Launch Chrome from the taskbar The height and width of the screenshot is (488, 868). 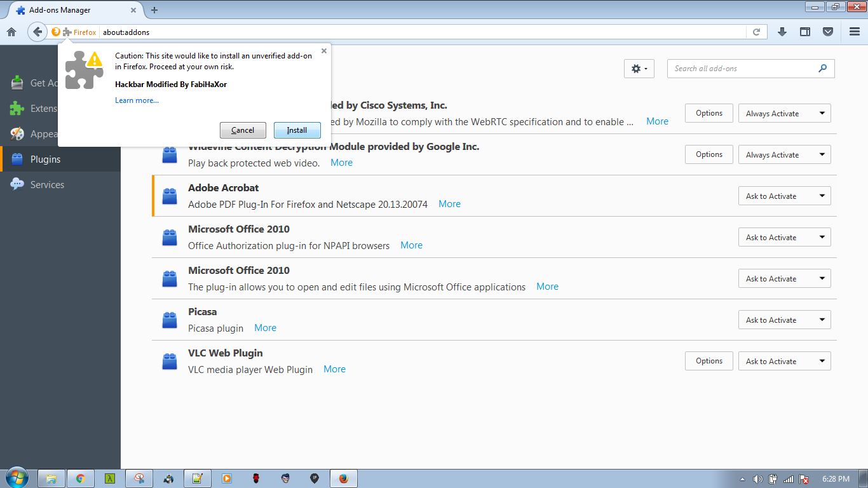81,478
